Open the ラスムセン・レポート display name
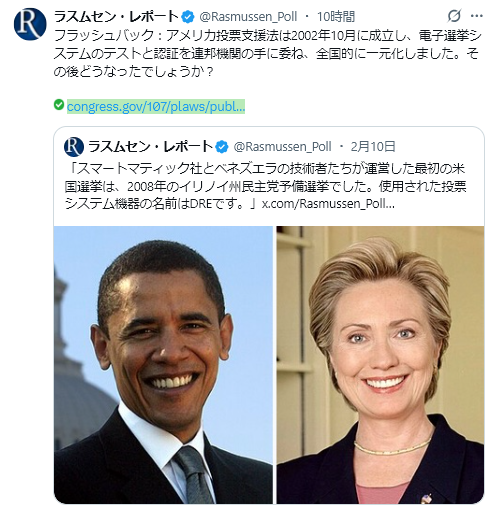Screen dimensions: 495x511 coord(116,16)
